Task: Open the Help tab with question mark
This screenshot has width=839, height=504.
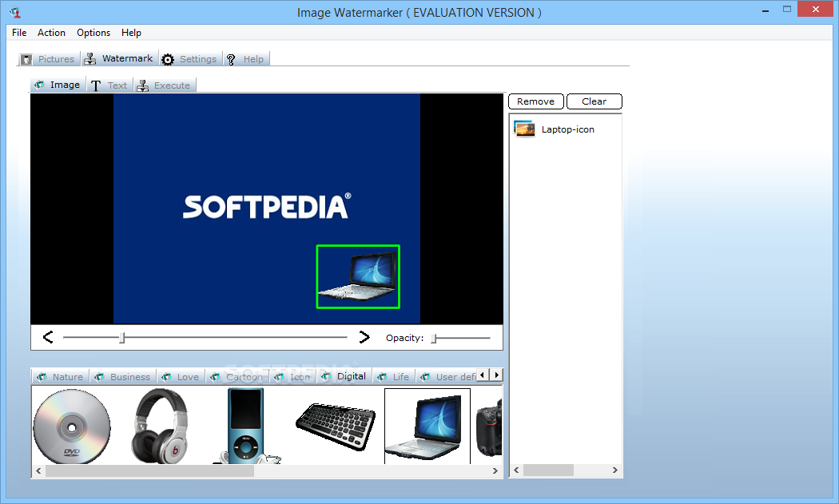Action: click(x=245, y=59)
